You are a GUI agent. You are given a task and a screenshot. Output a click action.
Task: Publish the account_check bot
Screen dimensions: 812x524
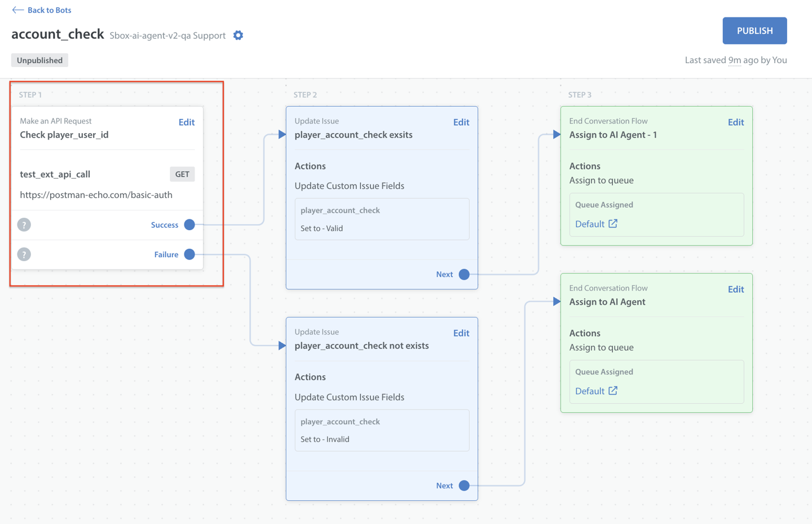(754, 31)
